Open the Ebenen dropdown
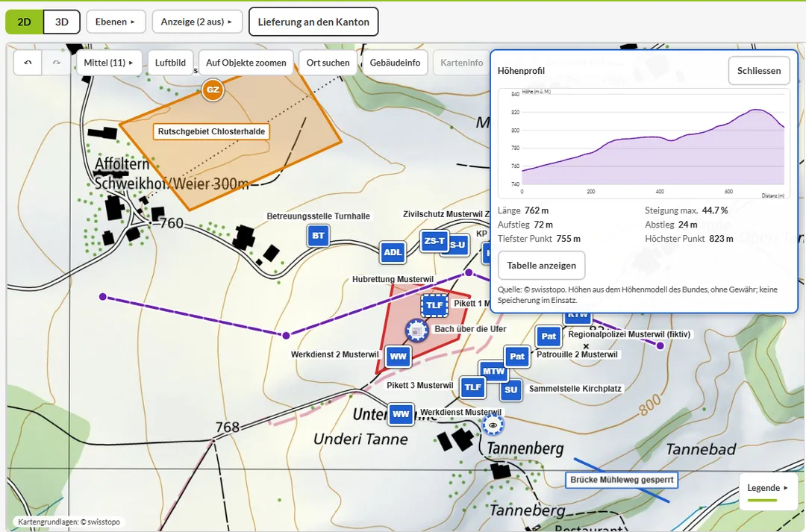 (x=116, y=22)
